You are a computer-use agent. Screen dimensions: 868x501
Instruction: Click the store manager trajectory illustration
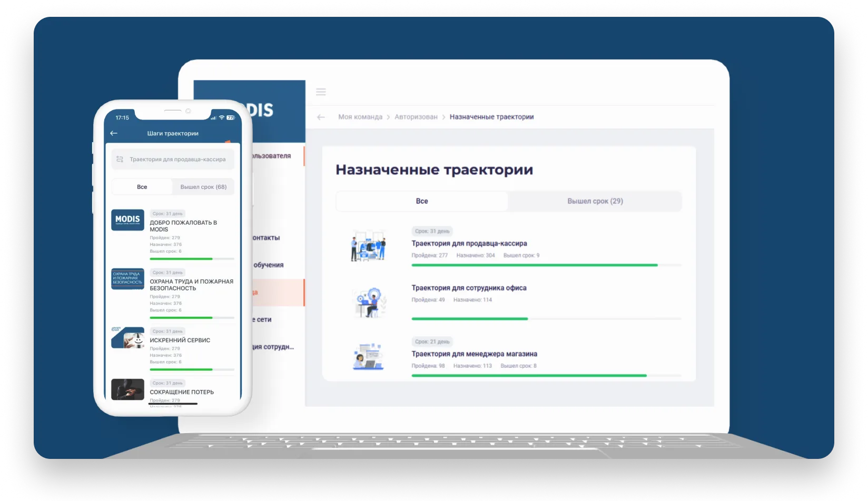(x=368, y=356)
